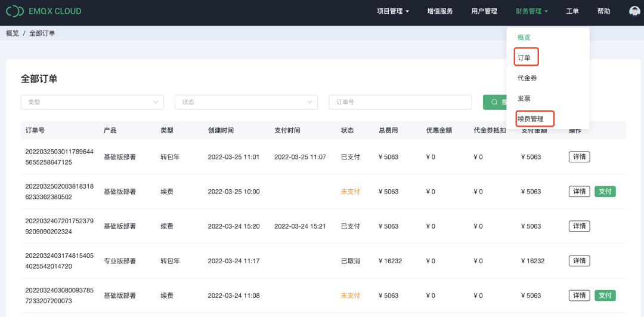The width and height of the screenshot is (644, 317).
Task: Click the 优惠金额 column header
Action: pos(439,130)
